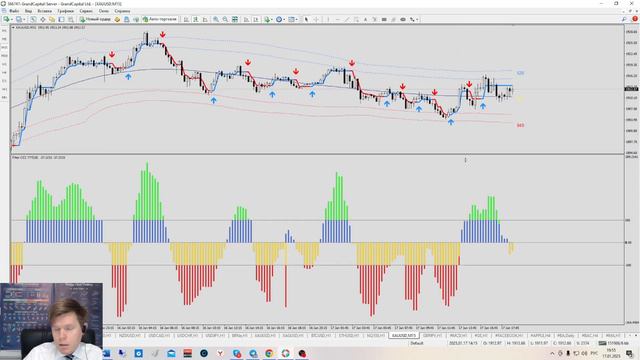
Task: Select the text tool A icon
Action: 365,19
